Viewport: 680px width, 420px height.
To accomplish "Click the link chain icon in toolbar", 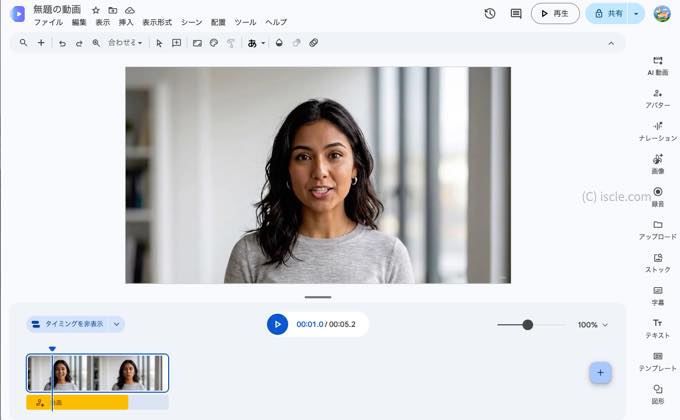I will [x=314, y=43].
